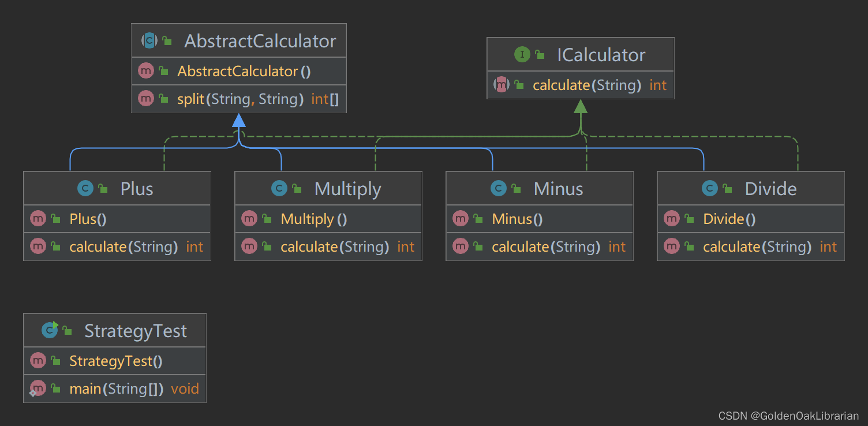Select the Divide class title
The image size is (868, 426).
(771, 189)
